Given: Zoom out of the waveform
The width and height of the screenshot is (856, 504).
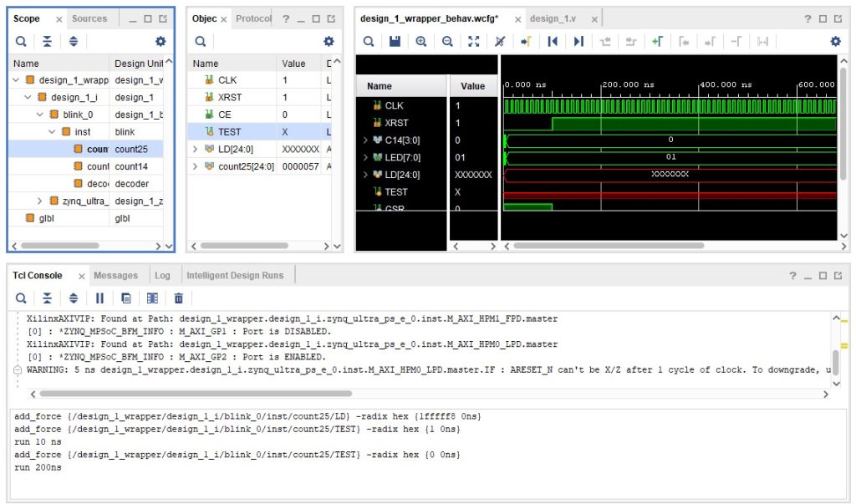Looking at the screenshot, I should pos(446,41).
